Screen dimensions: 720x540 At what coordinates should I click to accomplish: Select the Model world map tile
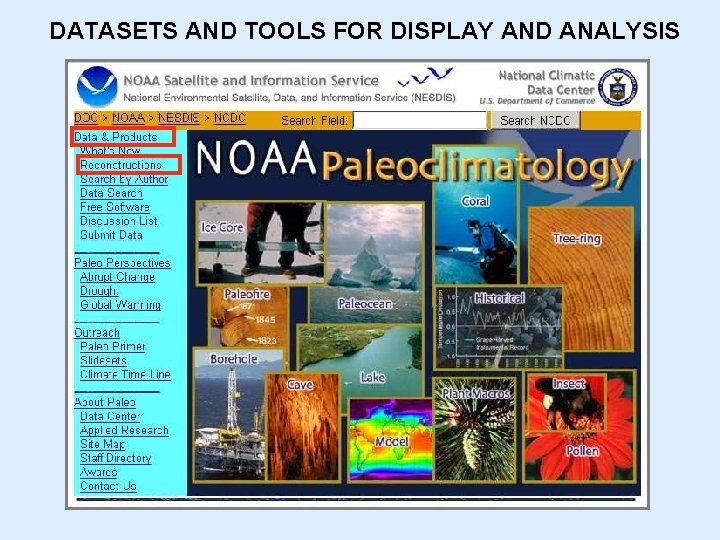391,439
